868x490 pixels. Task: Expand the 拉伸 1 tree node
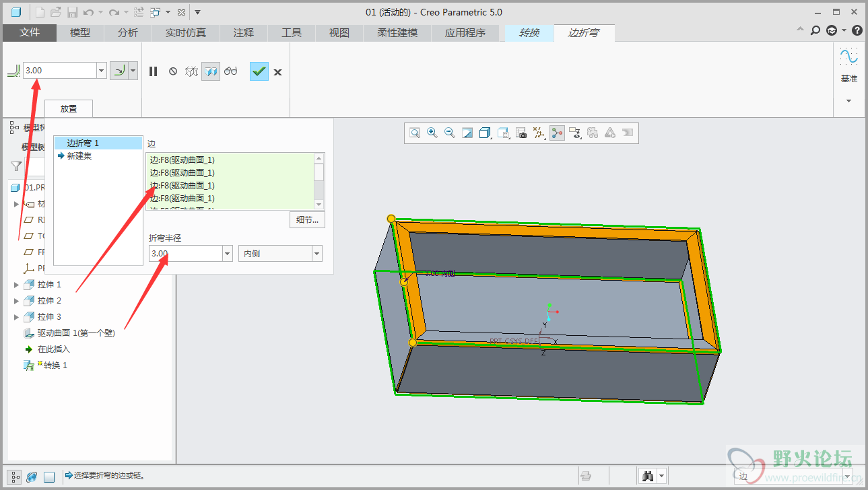pyautogui.click(x=17, y=285)
